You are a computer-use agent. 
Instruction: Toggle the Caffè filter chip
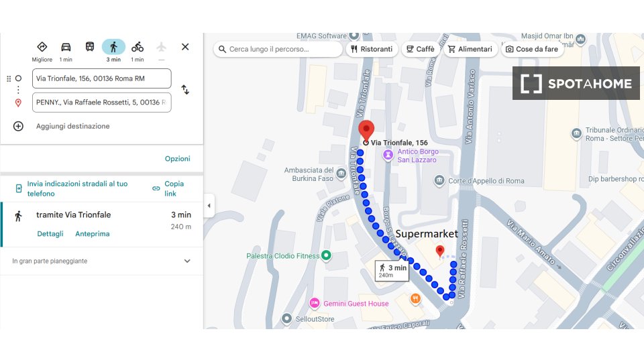tap(419, 49)
